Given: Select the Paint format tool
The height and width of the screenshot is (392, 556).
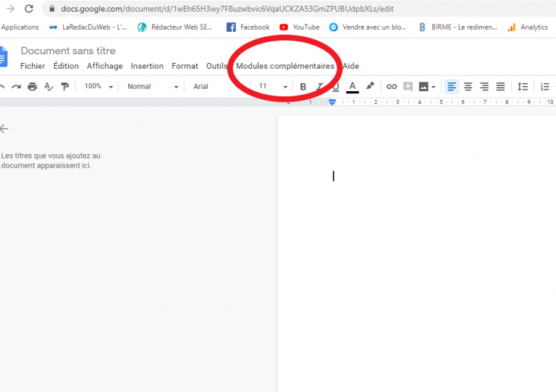Looking at the screenshot, I should click(65, 87).
